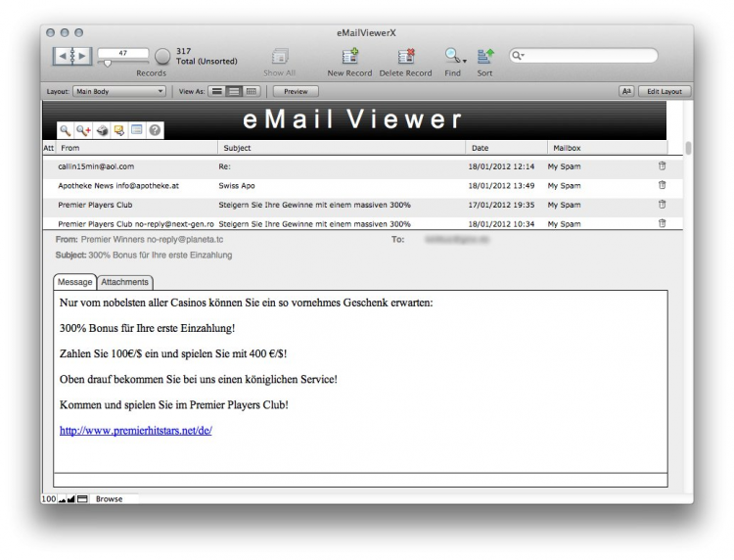Click the printer icon in the eMail Viewer bar
The height and width of the screenshot is (560, 734).
pyautogui.click(x=101, y=129)
